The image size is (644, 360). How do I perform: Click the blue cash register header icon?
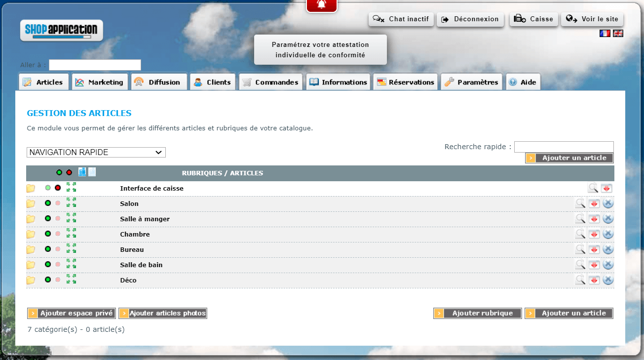(82, 172)
